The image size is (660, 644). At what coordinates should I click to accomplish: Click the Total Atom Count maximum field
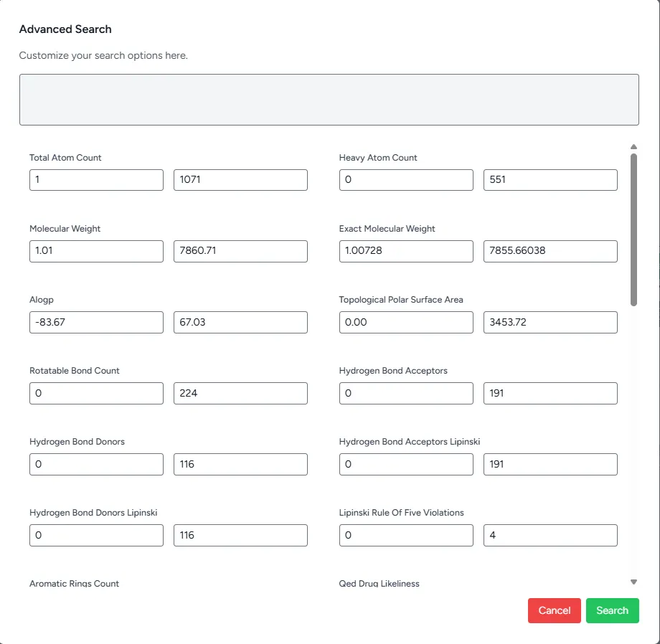[240, 180]
